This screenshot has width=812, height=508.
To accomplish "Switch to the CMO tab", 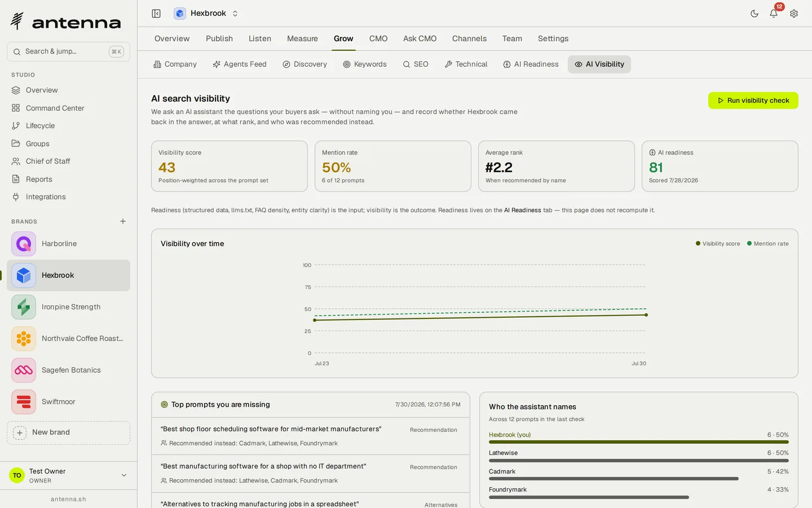I will click(378, 38).
